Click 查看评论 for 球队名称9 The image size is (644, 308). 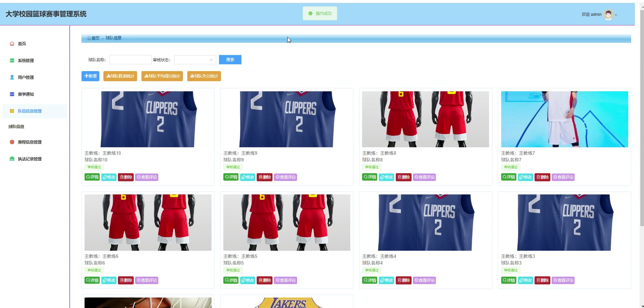(x=285, y=177)
